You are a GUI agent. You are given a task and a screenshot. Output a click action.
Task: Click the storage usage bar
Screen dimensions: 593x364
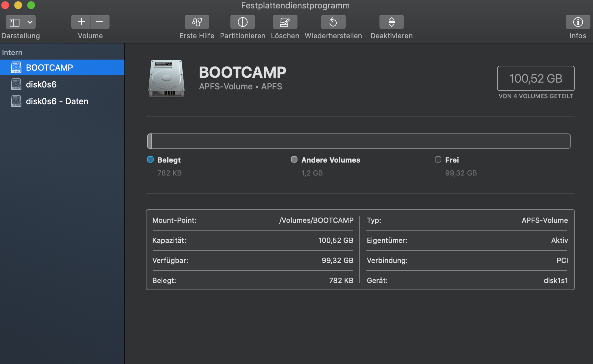359,141
